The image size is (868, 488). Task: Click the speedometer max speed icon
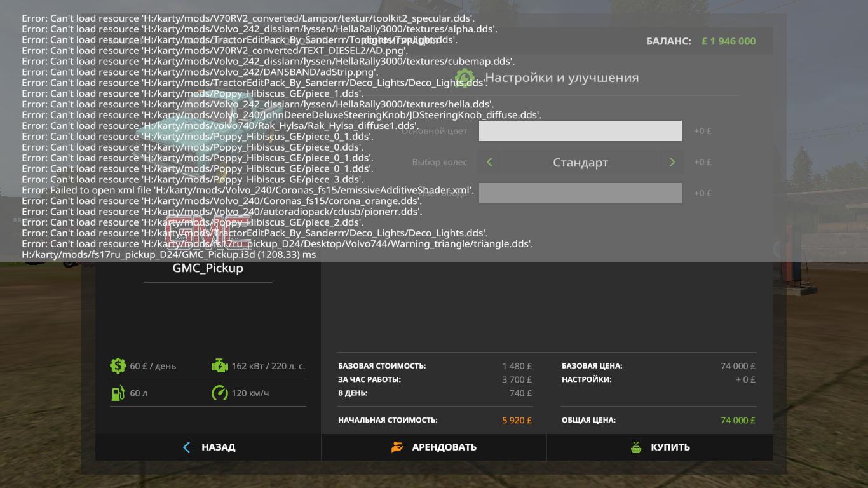click(219, 393)
